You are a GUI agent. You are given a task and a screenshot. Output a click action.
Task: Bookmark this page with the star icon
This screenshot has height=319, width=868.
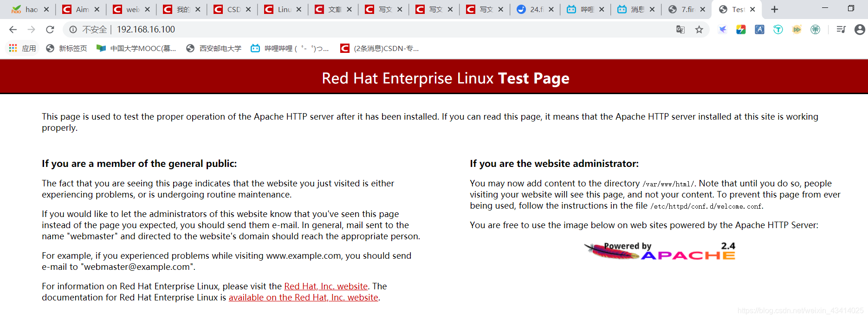point(699,30)
